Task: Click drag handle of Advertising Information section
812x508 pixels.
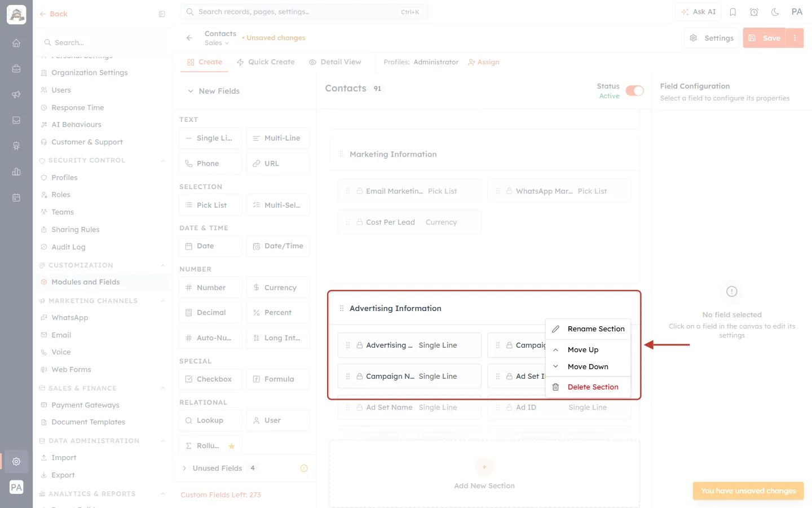Action: point(342,308)
